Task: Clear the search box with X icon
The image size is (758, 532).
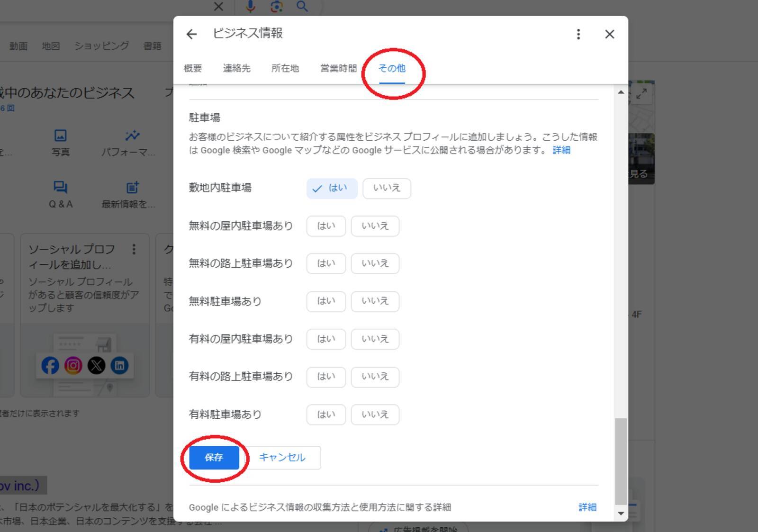Action: pyautogui.click(x=218, y=7)
